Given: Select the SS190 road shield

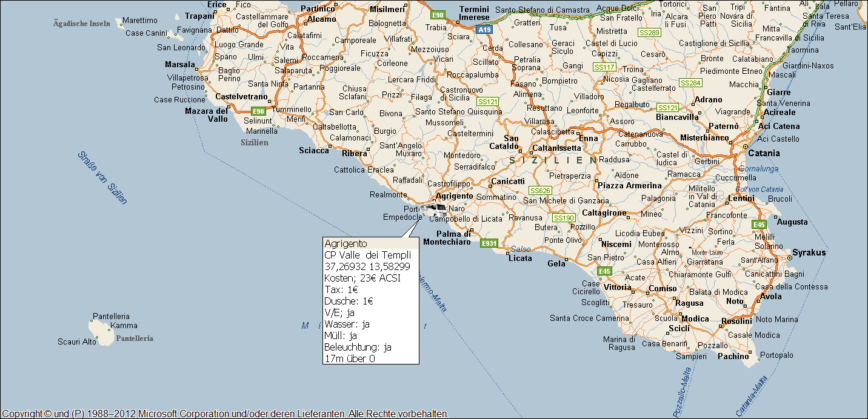Looking at the screenshot, I should [x=563, y=217].
